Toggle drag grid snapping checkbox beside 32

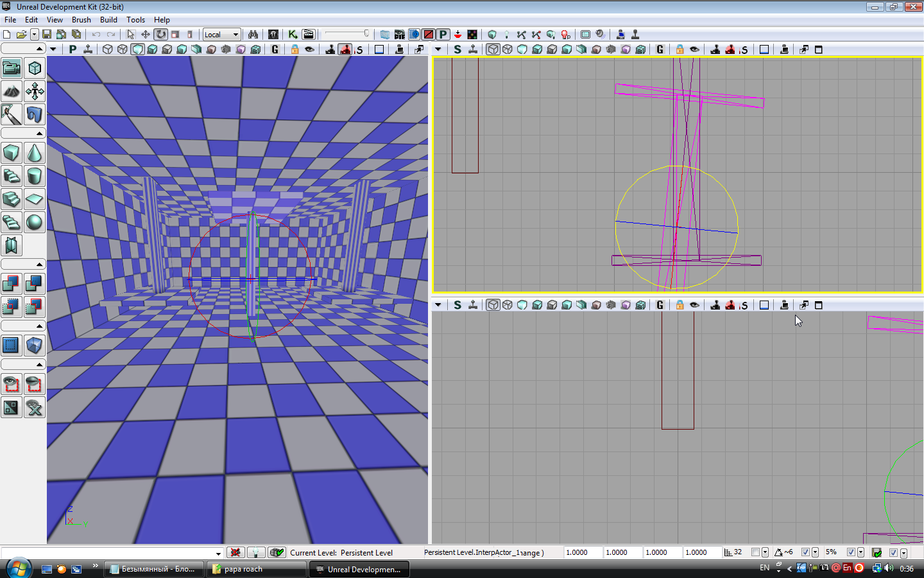(x=755, y=552)
